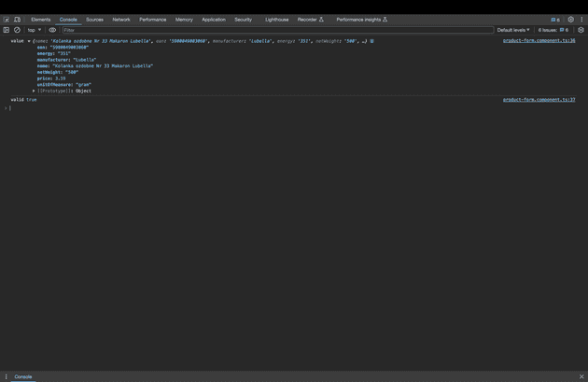Select the energy "351" property row
588x382 pixels.
(x=53, y=53)
